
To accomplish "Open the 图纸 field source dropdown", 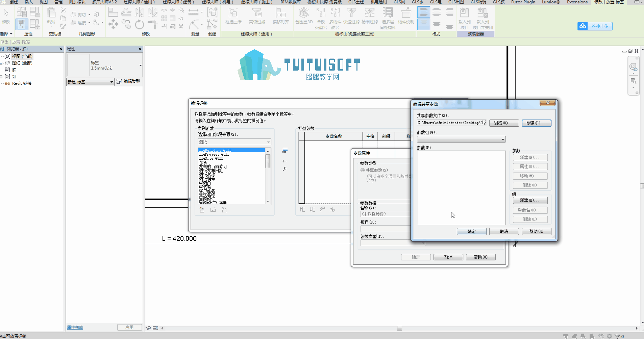I will tap(234, 142).
